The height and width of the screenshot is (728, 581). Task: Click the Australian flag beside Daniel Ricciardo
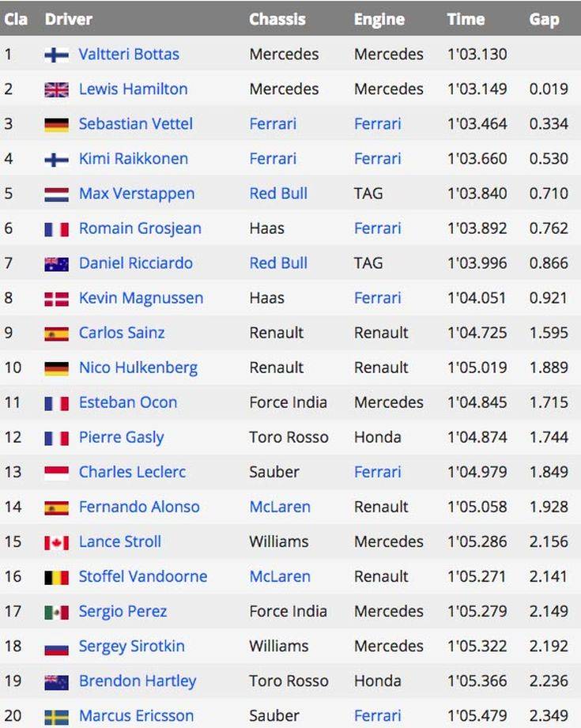tap(56, 264)
